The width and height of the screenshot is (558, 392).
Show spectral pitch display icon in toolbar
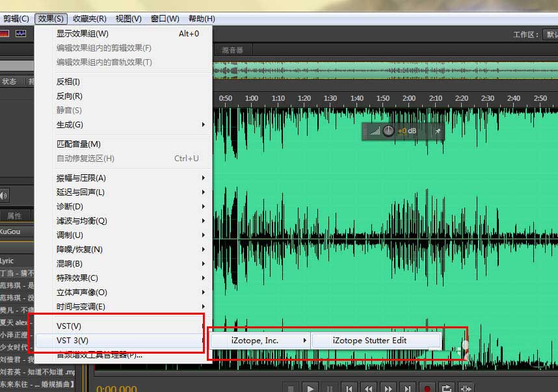click(21, 33)
